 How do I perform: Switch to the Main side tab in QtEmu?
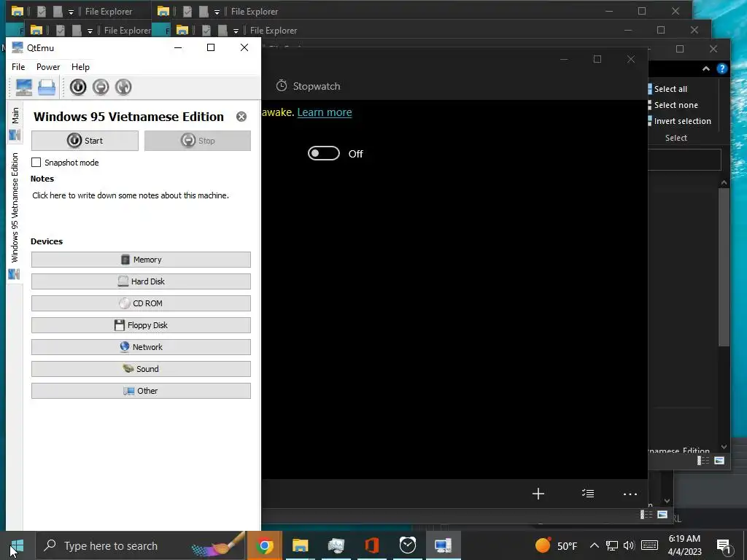[15, 122]
